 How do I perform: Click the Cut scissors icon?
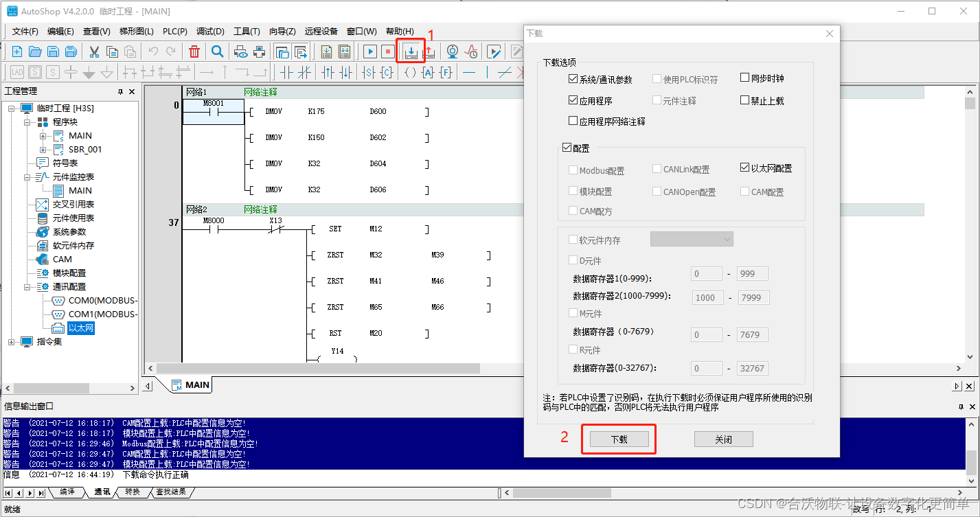[x=94, y=51]
